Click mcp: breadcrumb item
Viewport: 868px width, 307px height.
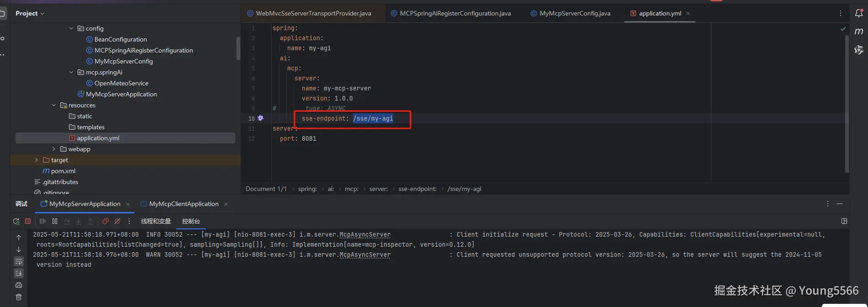(352, 189)
